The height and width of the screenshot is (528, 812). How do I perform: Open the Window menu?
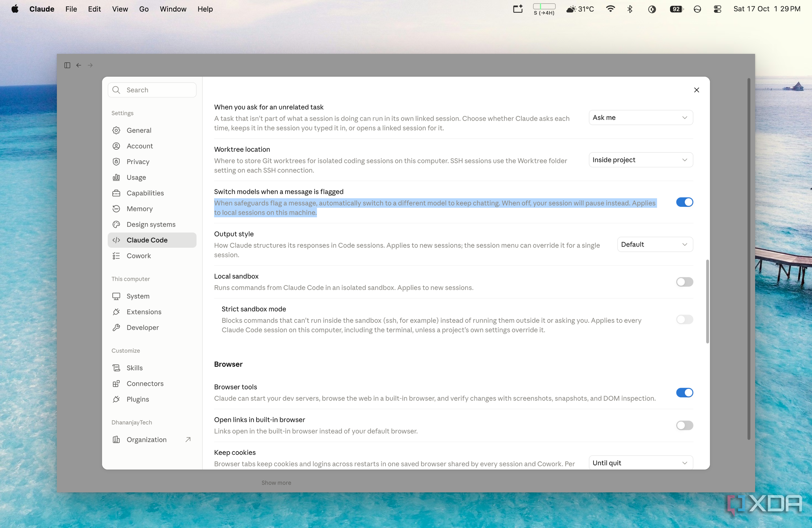173,9
